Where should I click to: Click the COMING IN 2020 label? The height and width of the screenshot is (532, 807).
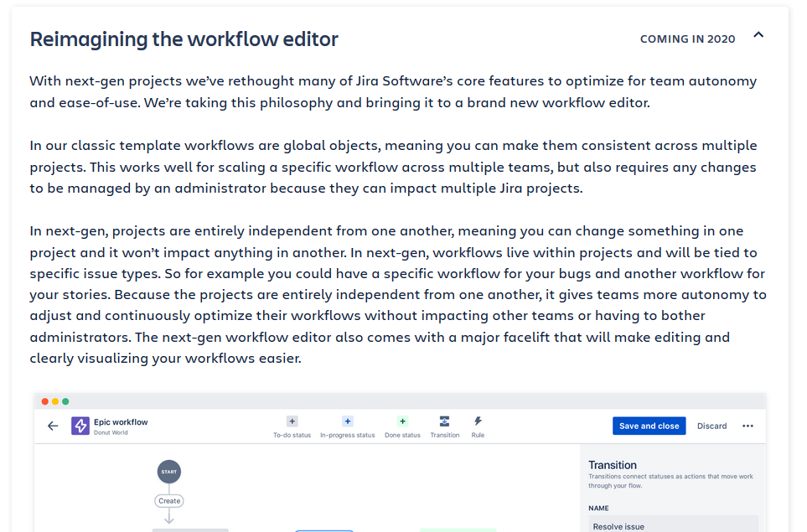tap(688, 39)
